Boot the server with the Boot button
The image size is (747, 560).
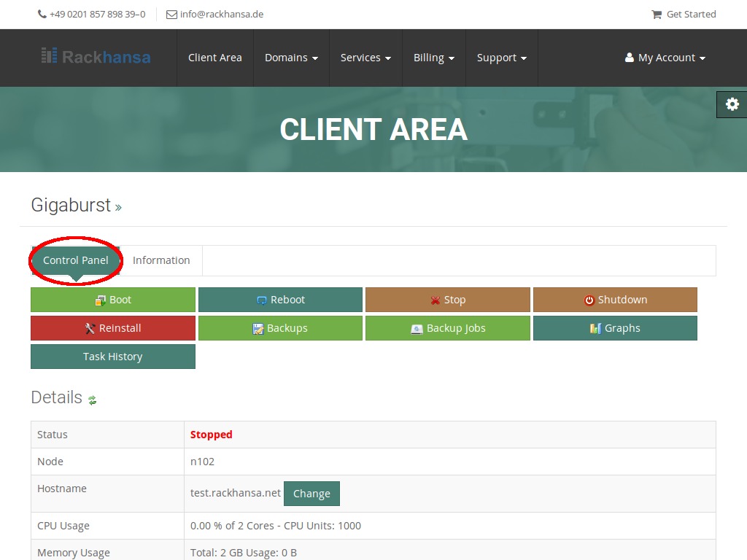pyautogui.click(x=113, y=300)
